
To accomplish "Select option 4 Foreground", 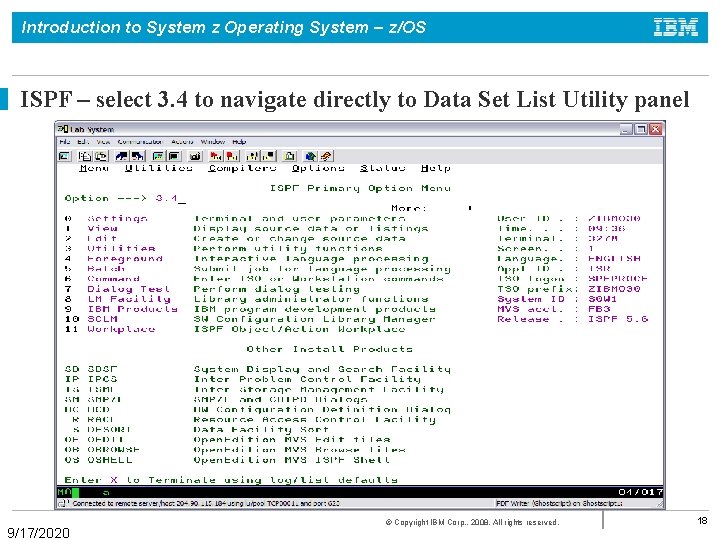I will [125, 259].
